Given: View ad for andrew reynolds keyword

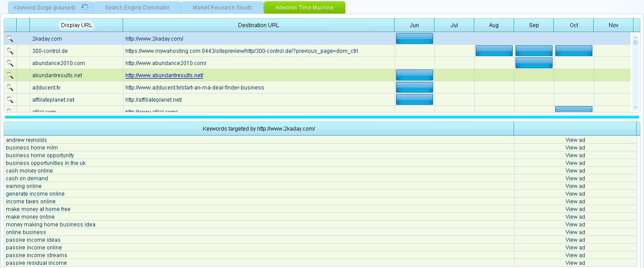Looking at the screenshot, I should click(575, 140).
